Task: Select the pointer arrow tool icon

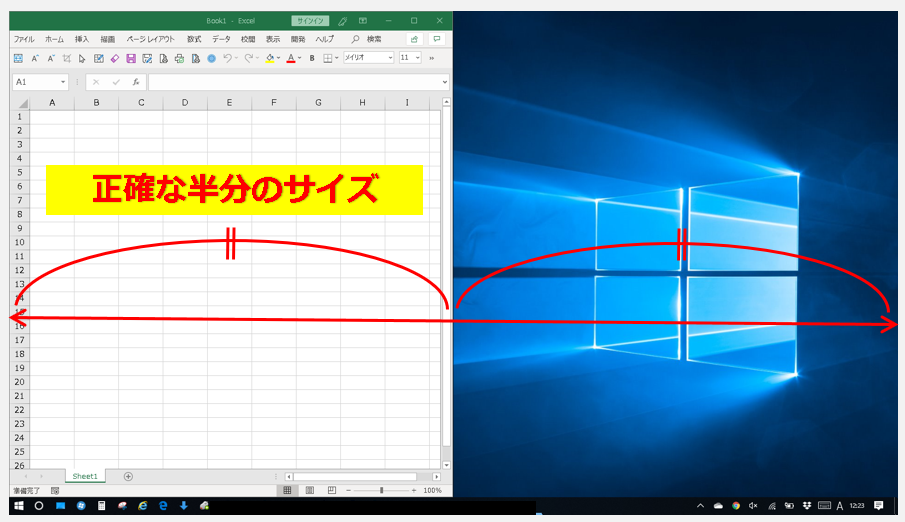Action: [82, 58]
